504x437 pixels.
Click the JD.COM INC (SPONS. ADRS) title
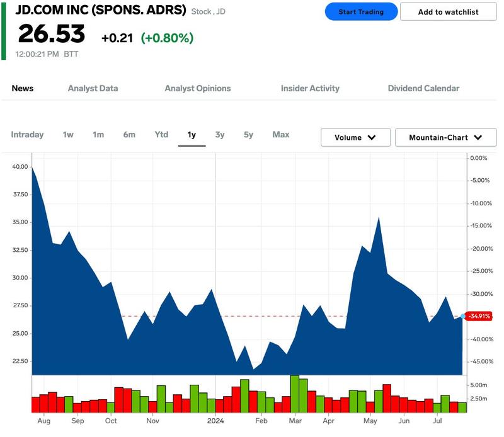point(101,10)
